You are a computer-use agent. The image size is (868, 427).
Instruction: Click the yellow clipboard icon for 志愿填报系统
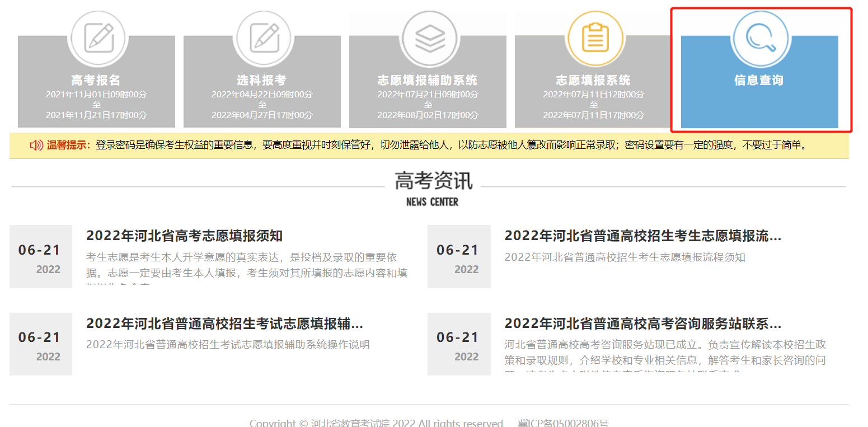pos(595,38)
